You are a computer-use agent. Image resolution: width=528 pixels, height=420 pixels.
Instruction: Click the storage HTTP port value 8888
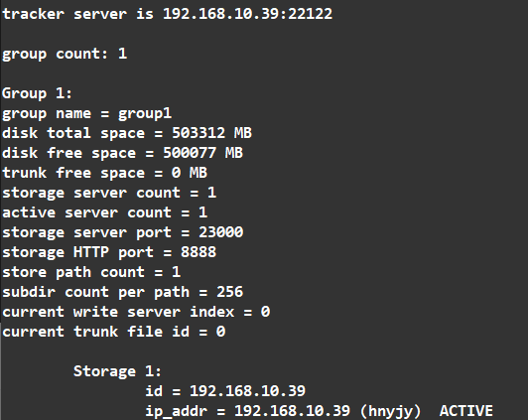pos(198,252)
